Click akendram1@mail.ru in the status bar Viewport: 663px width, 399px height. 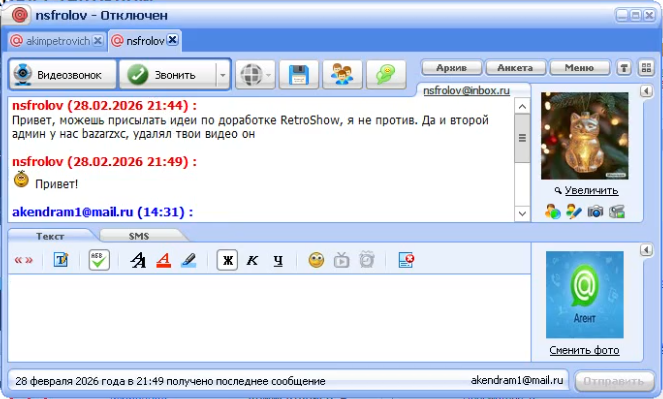coord(517,380)
